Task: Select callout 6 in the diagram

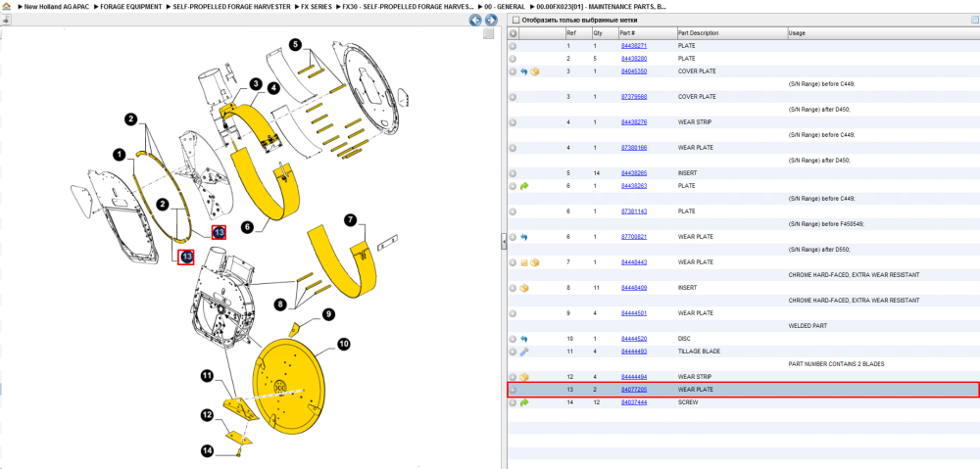Action: pyautogui.click(x=248, y=228)
